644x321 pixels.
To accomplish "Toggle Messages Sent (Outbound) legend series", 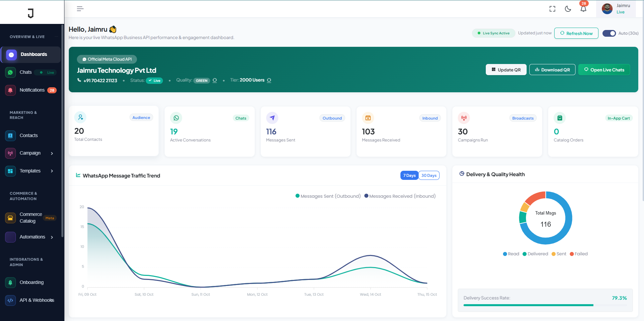I will 328,196.
